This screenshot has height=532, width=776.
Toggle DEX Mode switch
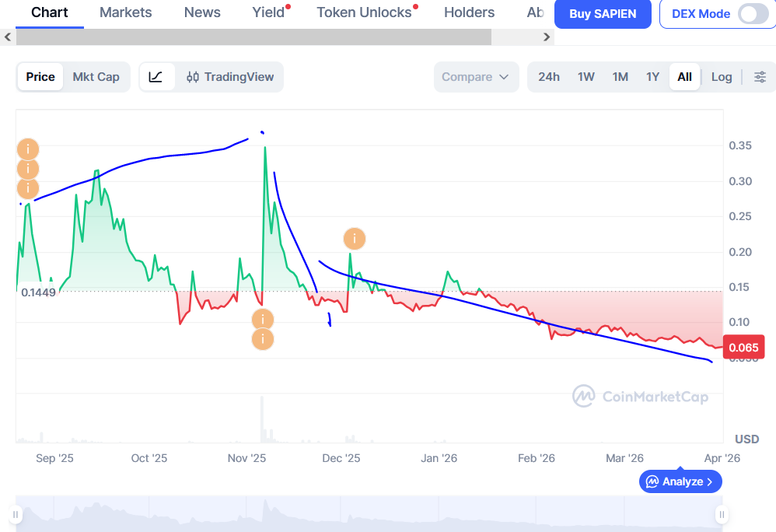click(x=753, y=14)
